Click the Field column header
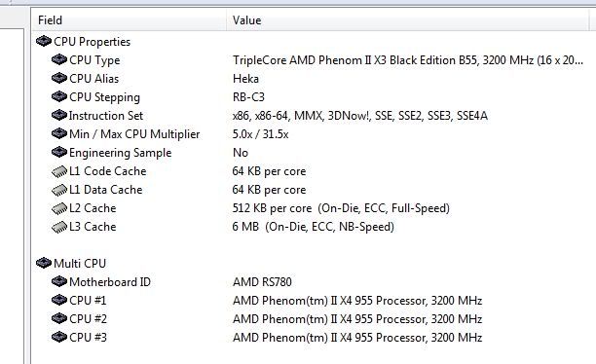 click(x=130, y=19)
